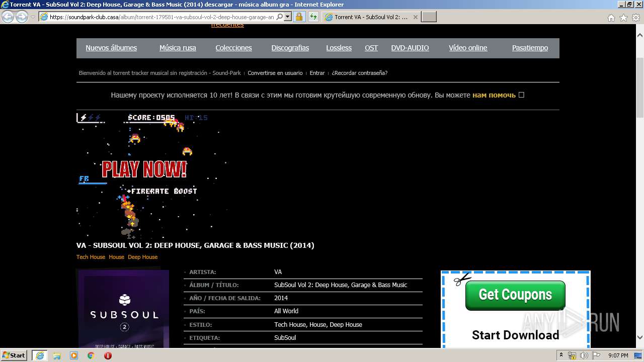Open the Pasatiempo menu item
This screenshot has height=362, width=644.
coord(530,48)
